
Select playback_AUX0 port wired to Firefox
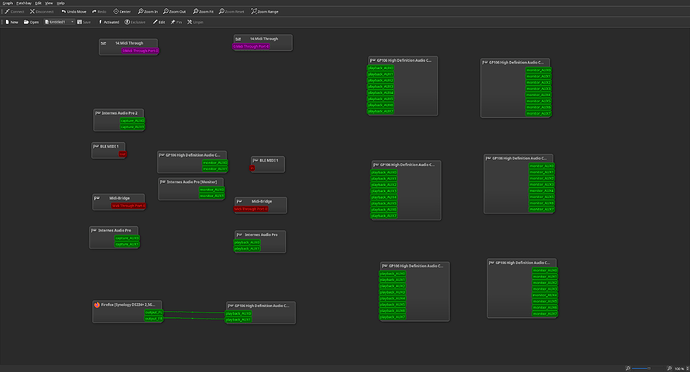(238, 313)
